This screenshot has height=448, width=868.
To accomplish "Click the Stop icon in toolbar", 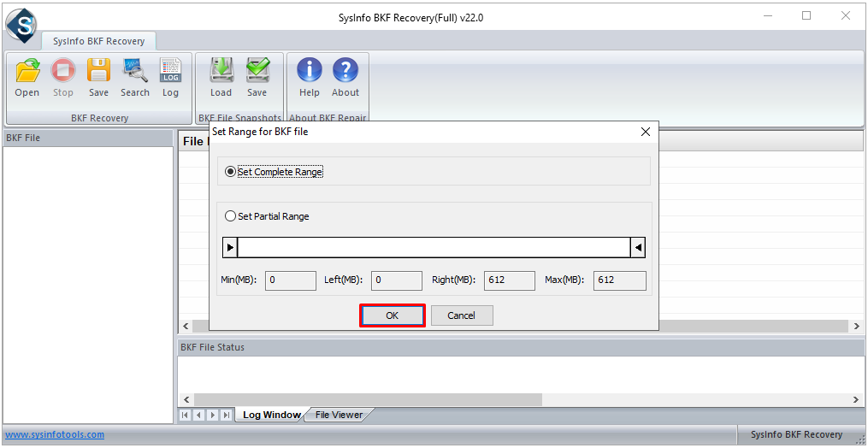I will [63, 78].
